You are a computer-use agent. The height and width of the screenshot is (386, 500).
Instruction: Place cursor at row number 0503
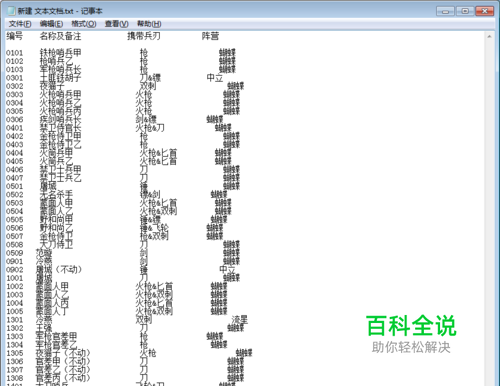15,203
